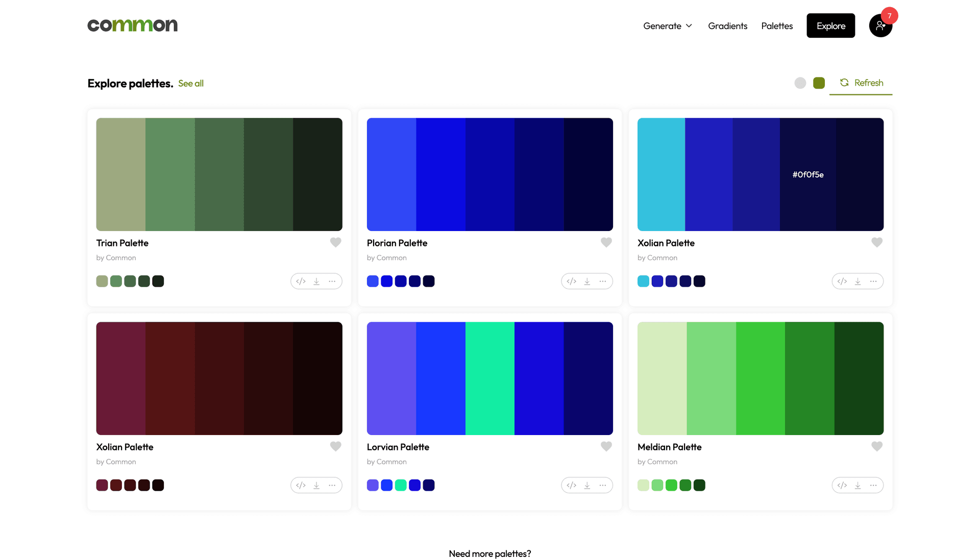Open code view for Meldian Palette
The image size is (980, 560).
tap(842, 486)
